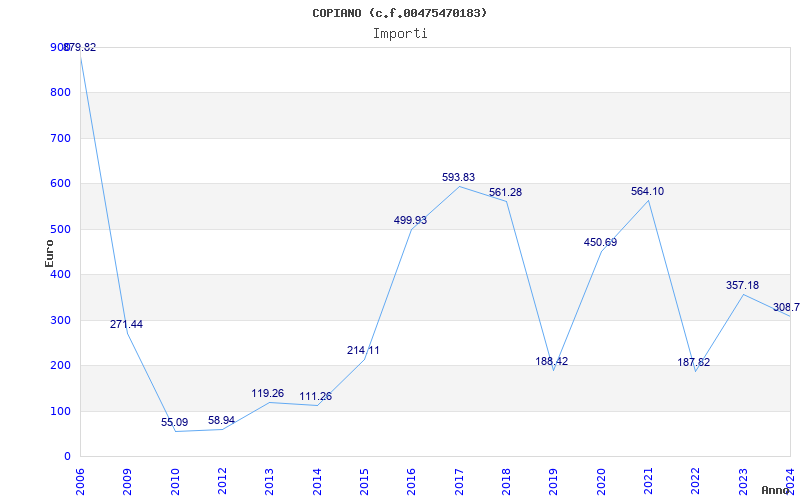Screen dimensions: 800x500
Task: Click the 100 value on Euro axis
Action: [x=60, y=411]
